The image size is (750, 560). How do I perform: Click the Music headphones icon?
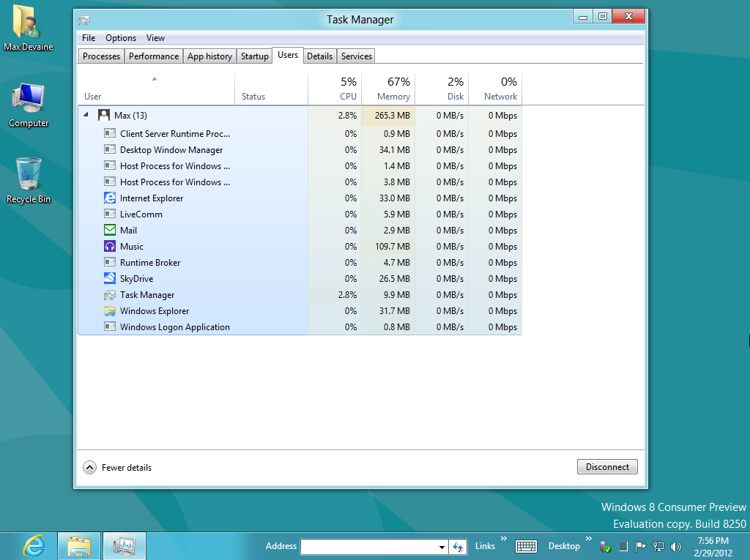110,246
